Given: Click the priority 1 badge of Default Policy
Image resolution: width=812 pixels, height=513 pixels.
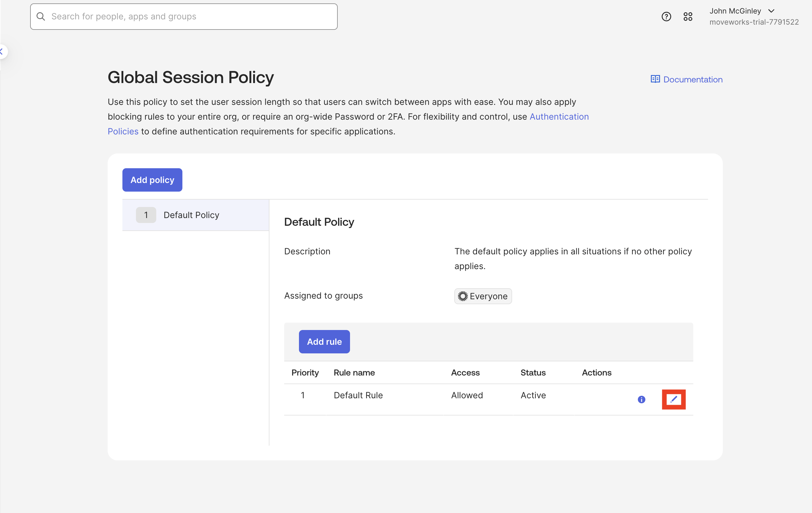Looking at the screenshot, I should point(146,215).
